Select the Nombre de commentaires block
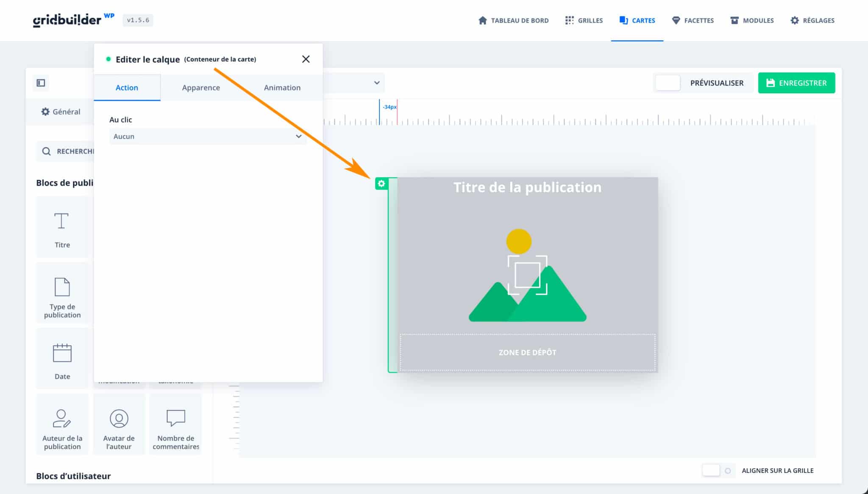This screenshot has width=868, height=494. click(175, 425)
